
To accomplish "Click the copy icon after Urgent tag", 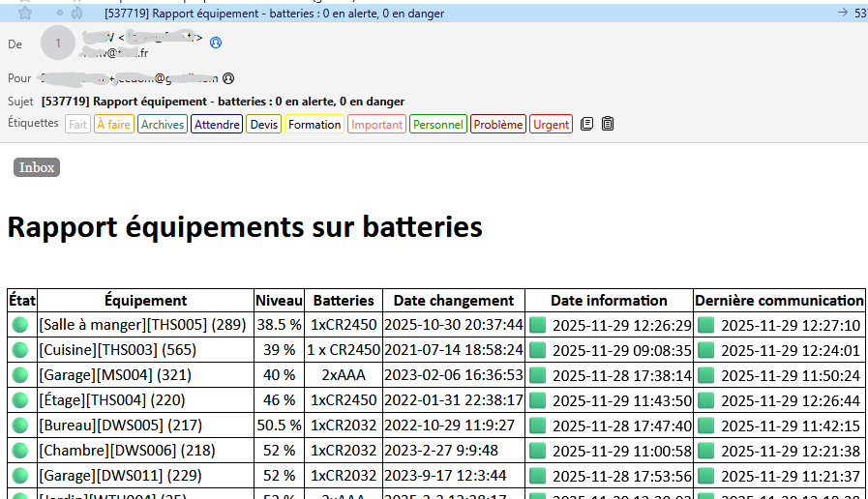I will 586,124.
